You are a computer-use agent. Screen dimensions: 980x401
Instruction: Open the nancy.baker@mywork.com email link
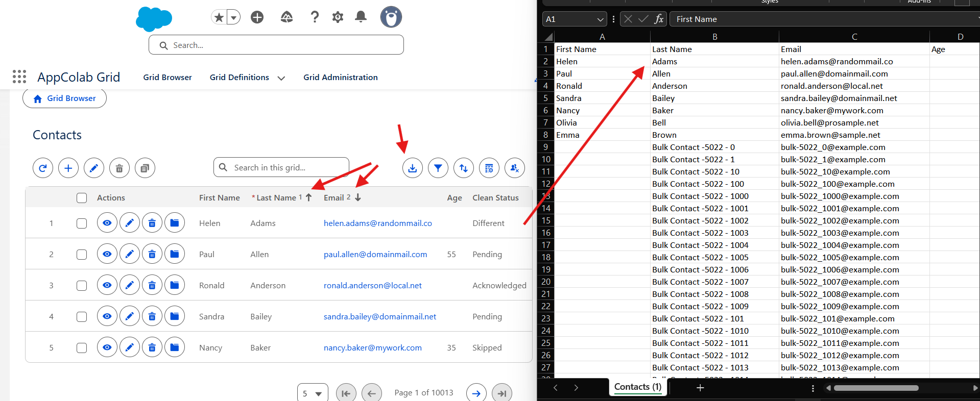[373, 348]
